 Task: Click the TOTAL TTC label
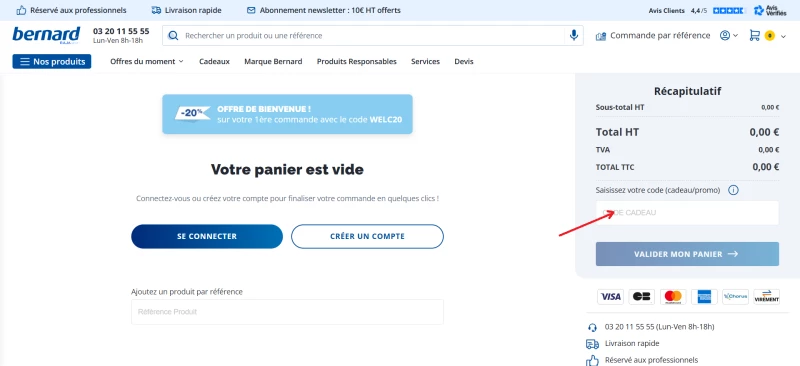point(615,167)
